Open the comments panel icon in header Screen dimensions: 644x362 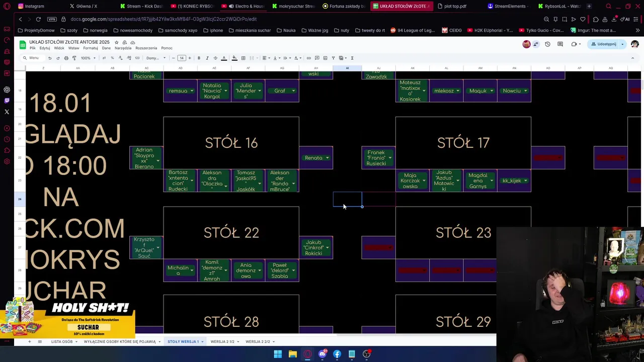(560, 44)
